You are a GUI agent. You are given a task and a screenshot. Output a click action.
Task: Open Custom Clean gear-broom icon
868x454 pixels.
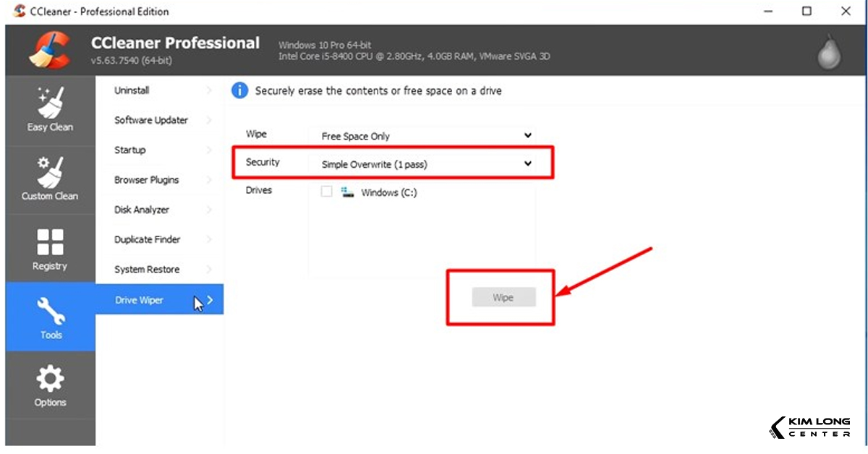[x=50, y=172]
